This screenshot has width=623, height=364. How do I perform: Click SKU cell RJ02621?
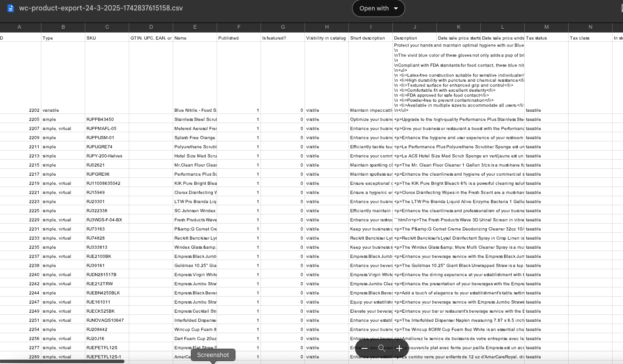107,165
